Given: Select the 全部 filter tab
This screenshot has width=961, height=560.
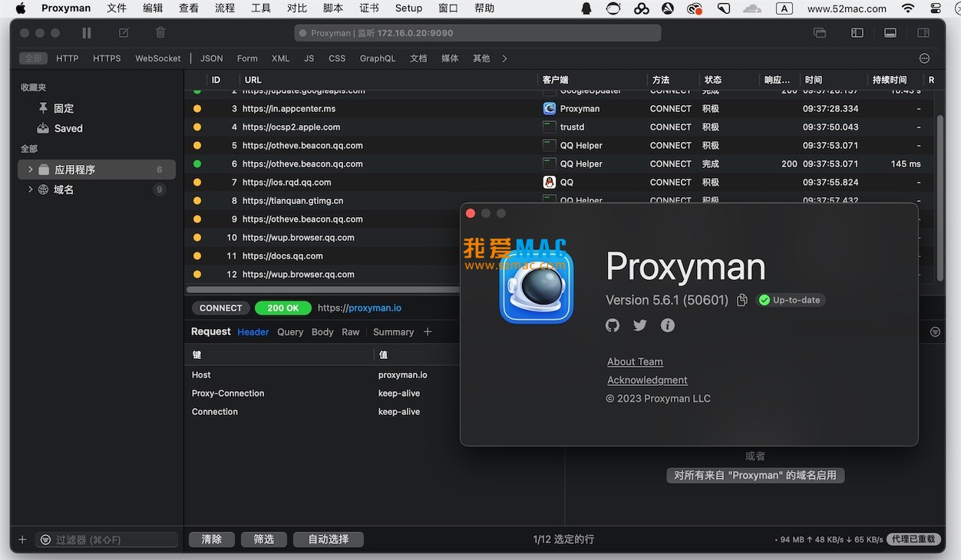Looking at the screenshot, I should pos(33,58).
